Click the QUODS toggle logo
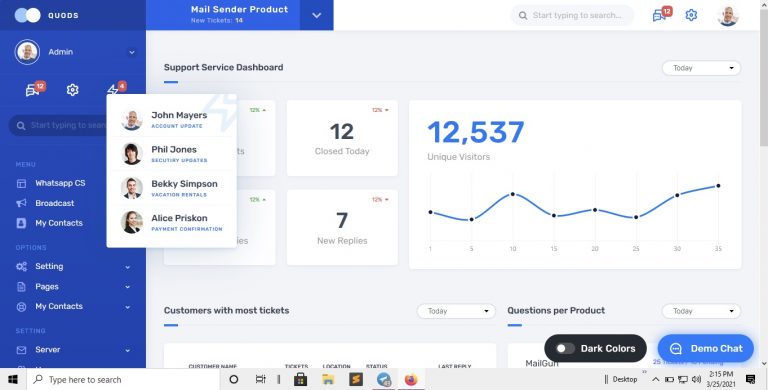The width and height of the screenshot is (768, 390). point(27,15)
